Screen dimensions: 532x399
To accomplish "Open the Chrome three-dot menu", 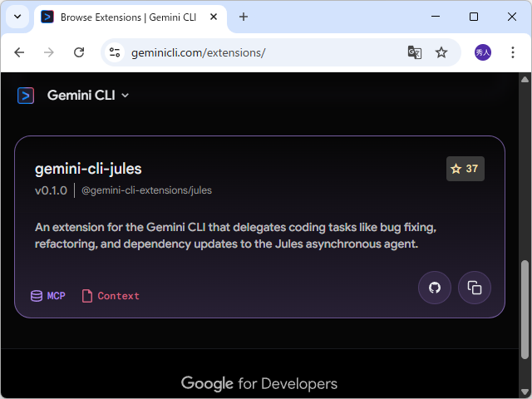I will click(513, 52).
